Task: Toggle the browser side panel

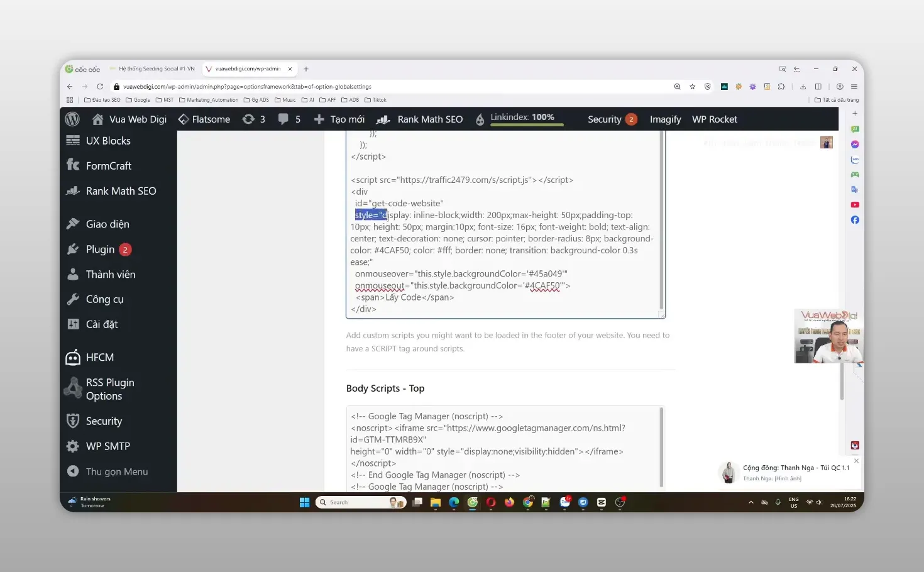Action: 818,87
